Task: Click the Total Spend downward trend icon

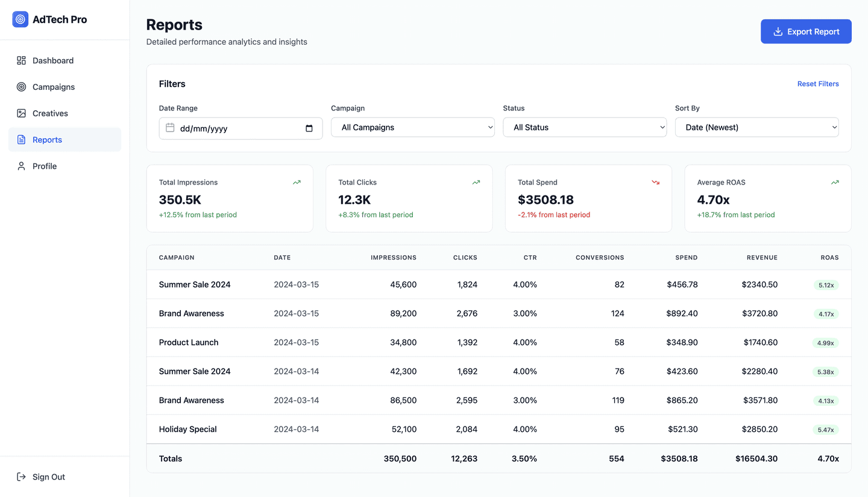Action: (655, 182)
